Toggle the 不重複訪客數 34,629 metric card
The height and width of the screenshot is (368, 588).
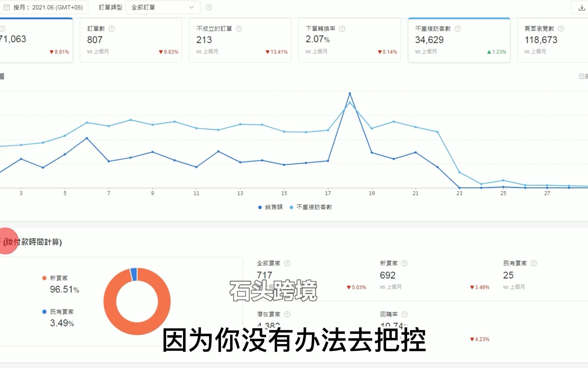459,40
